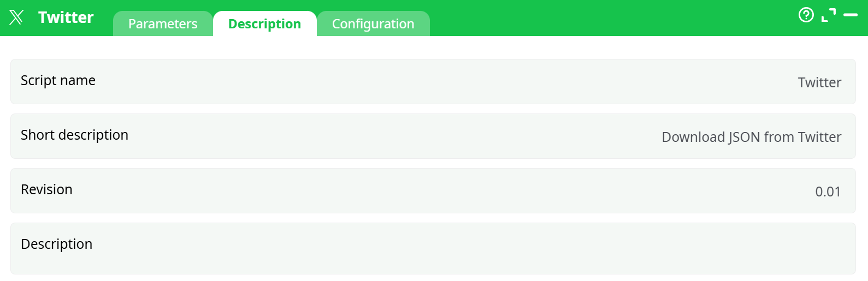Click the Revision label
868x281 pixels.
click(x=46, y=190)
